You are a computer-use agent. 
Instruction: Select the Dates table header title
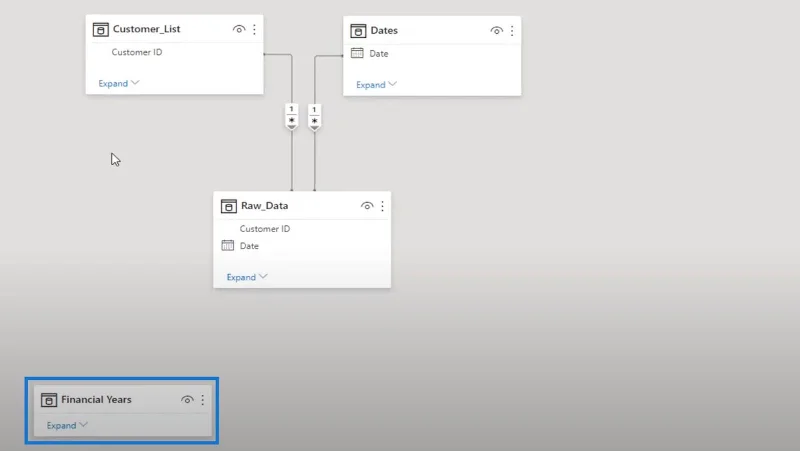[x=384, y=31]
